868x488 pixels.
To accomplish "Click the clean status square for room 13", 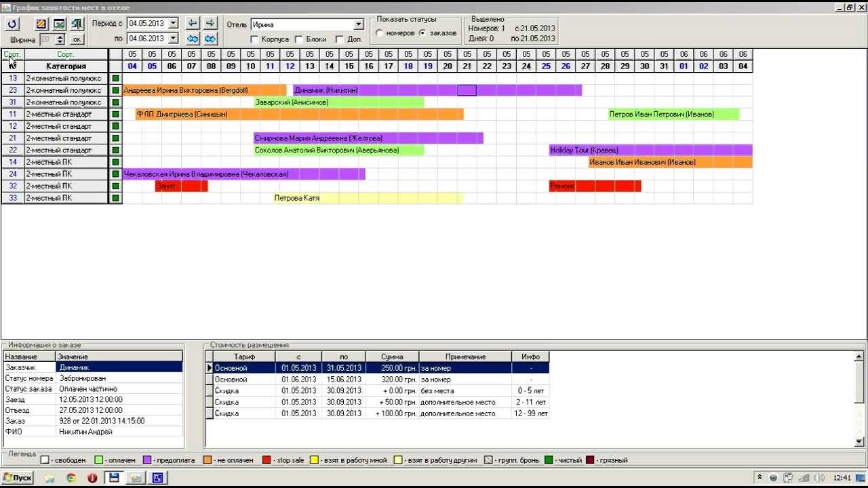I will 115,79.
